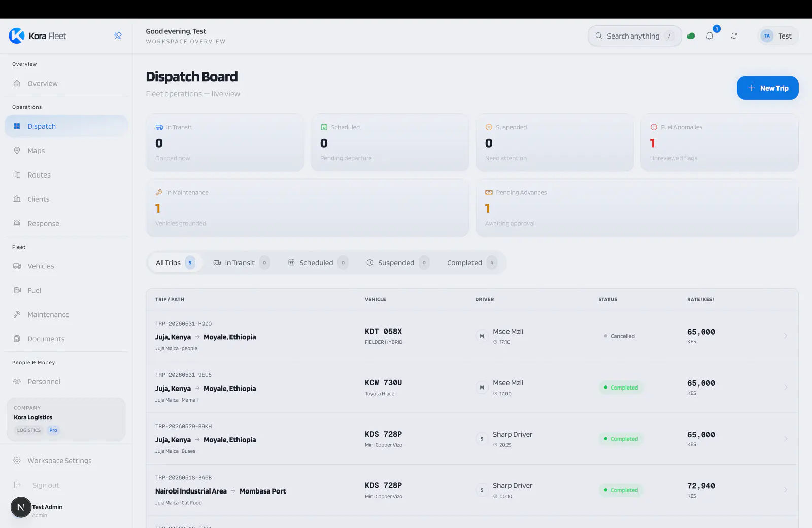Click the Pro plan badge
Screen dimensions: 812x528
point(53,430)
